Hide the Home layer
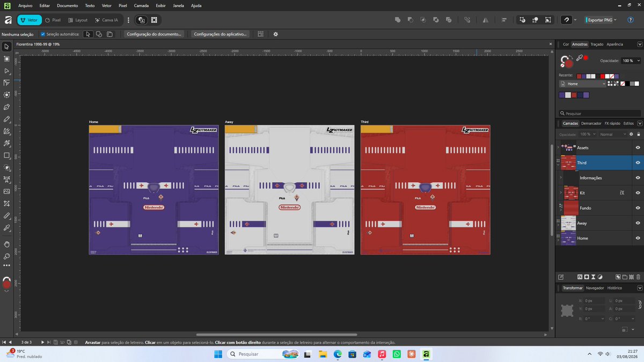Screen dimensions: 644x362 click(638, 238)
